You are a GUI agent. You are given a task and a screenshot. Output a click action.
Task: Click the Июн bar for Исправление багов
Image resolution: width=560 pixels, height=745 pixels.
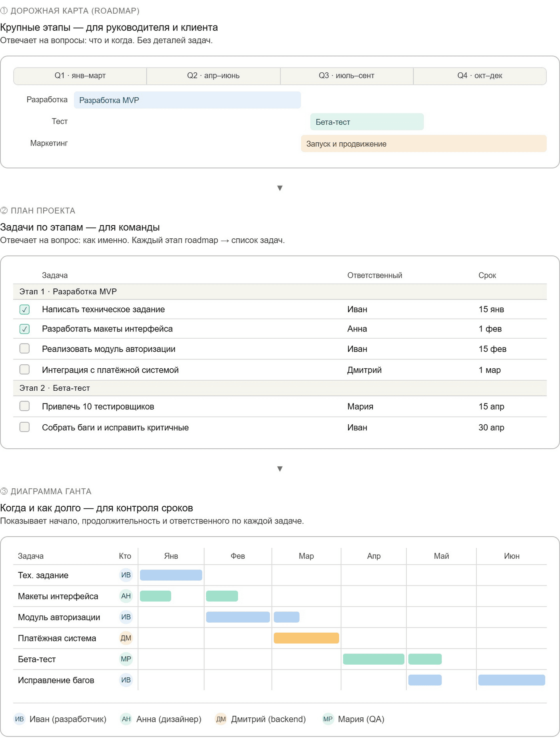coord(512,680)
